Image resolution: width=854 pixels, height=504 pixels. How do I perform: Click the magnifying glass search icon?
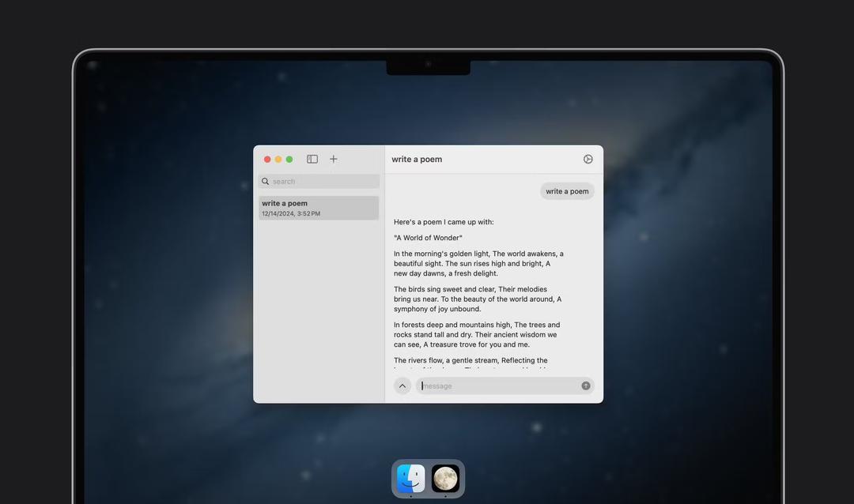point(265,181)
